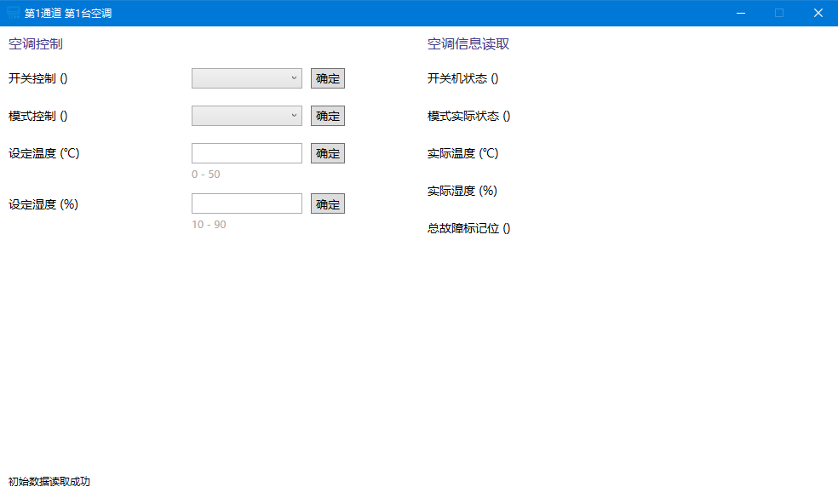Click the 实际温度 (℃) readout
Viewport: 838px width, 504px height.
tap(462, 153)
